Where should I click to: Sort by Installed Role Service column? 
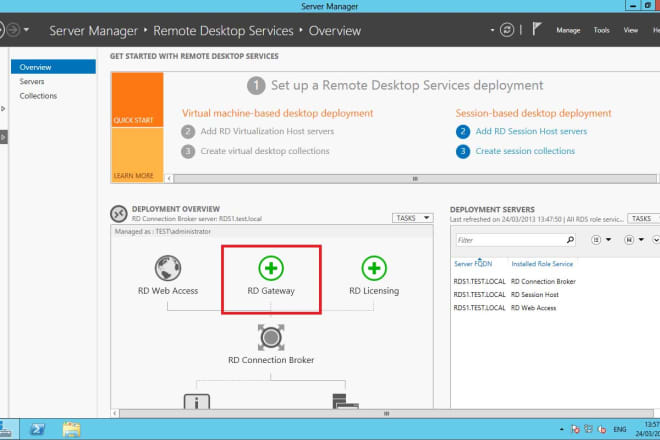pos(542,264)
